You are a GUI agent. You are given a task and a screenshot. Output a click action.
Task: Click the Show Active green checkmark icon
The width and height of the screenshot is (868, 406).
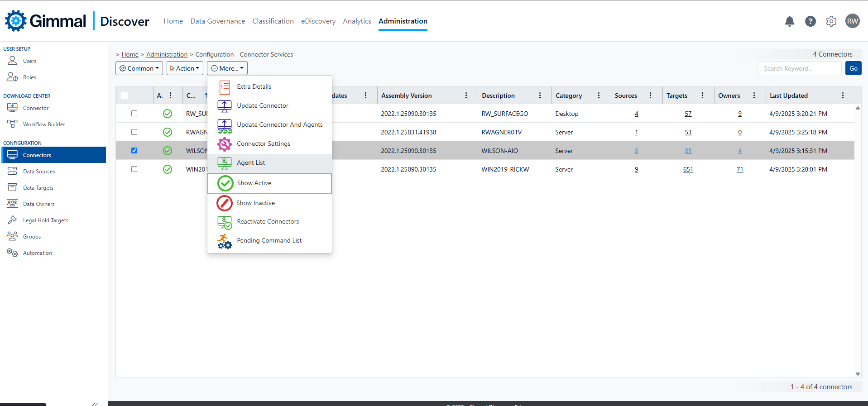225,183
